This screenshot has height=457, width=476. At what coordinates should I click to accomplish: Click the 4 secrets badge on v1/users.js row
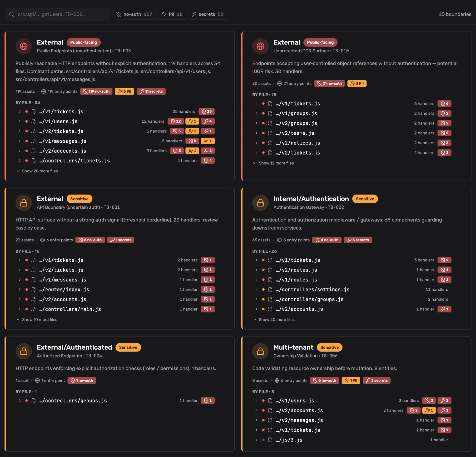coord(208,121)
